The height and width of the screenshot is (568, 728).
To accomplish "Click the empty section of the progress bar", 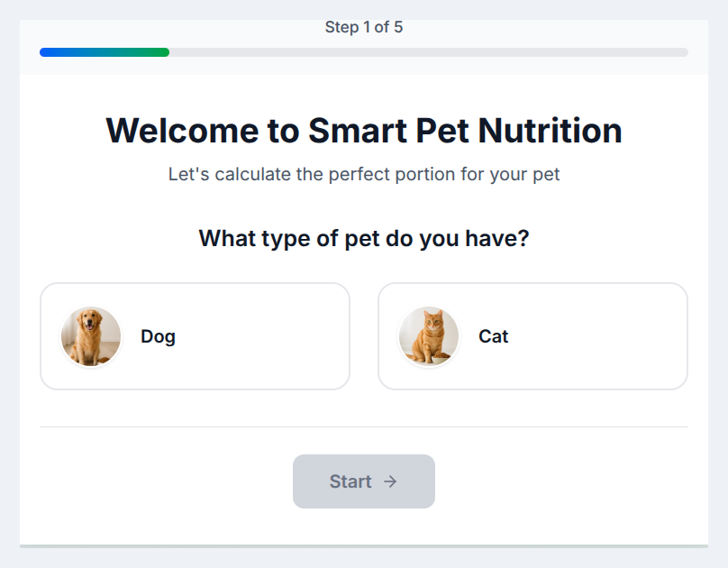I will [x=450, y=52].
